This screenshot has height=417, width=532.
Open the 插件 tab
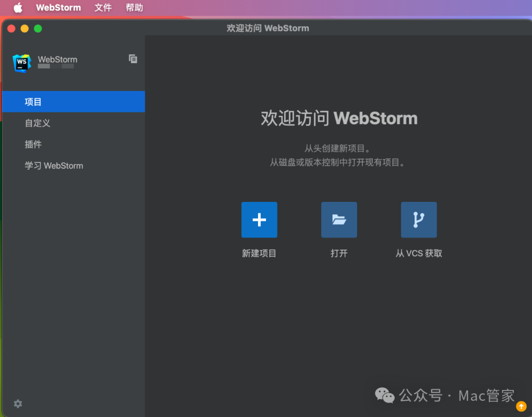pyautogui.click(x=73, y=144)
